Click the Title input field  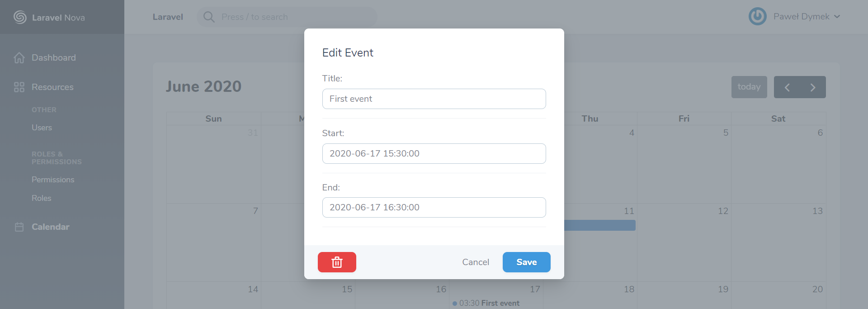coord(434,99)
